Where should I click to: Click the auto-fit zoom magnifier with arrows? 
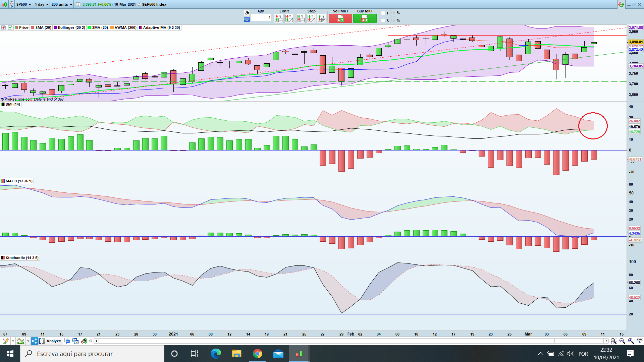click(613, 341)
